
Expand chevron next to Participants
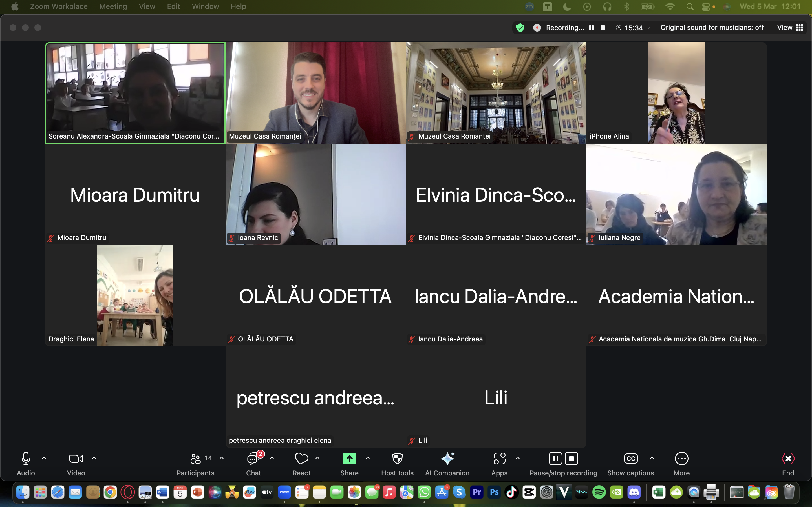tap(222, 458)
